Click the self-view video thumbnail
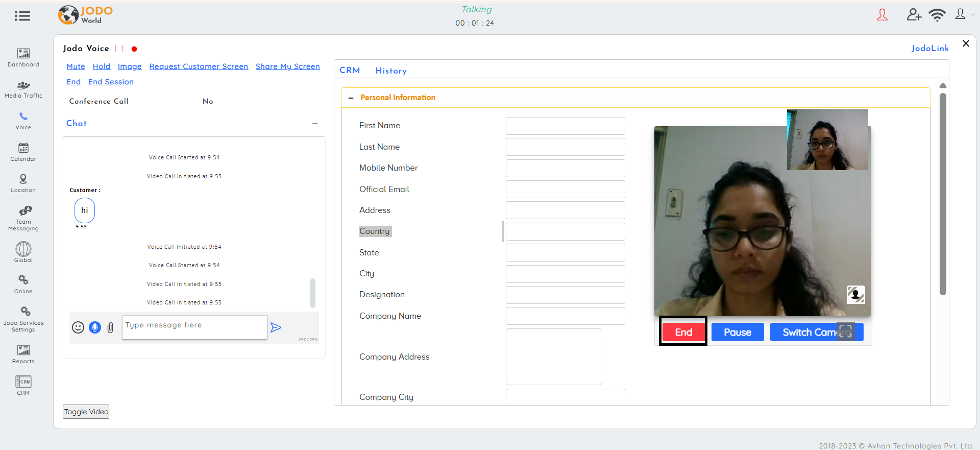The width and height of the screenshot is (980, 450). (x=827, y=139)
